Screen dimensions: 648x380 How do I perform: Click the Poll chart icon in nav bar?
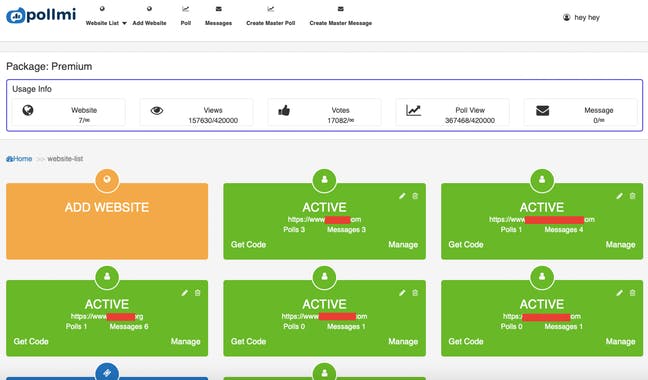click(186, 9)
